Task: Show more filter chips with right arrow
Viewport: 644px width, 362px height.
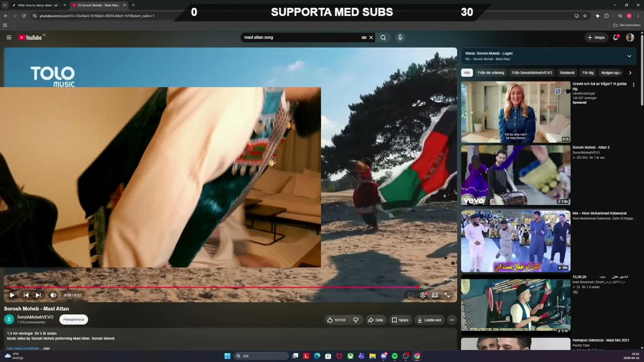Action: tap(630, 73)
